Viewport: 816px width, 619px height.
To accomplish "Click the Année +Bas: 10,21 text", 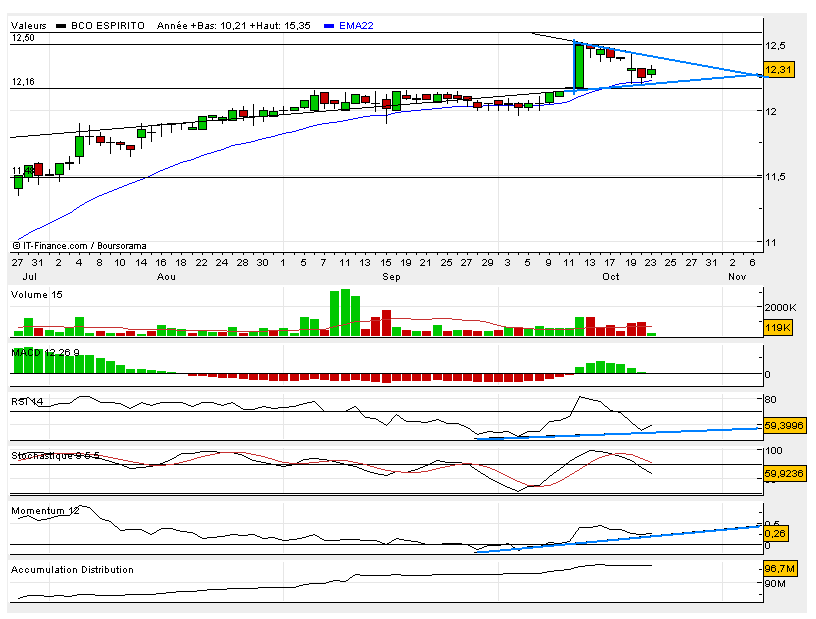I will click(201, 26).
